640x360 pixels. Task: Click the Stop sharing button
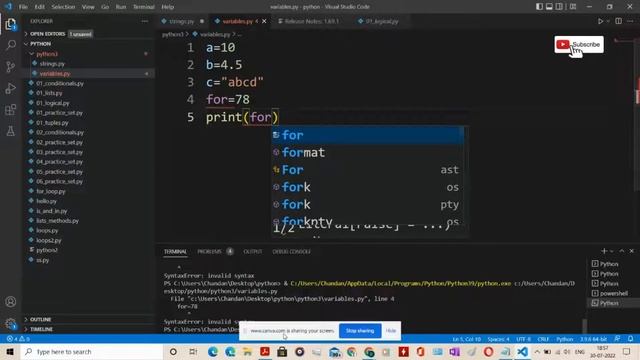[360, 331]
